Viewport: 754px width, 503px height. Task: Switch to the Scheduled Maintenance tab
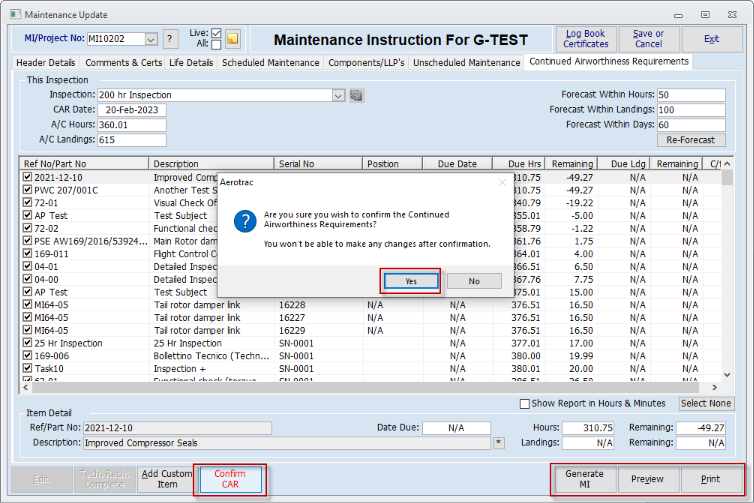coord(270,62)
